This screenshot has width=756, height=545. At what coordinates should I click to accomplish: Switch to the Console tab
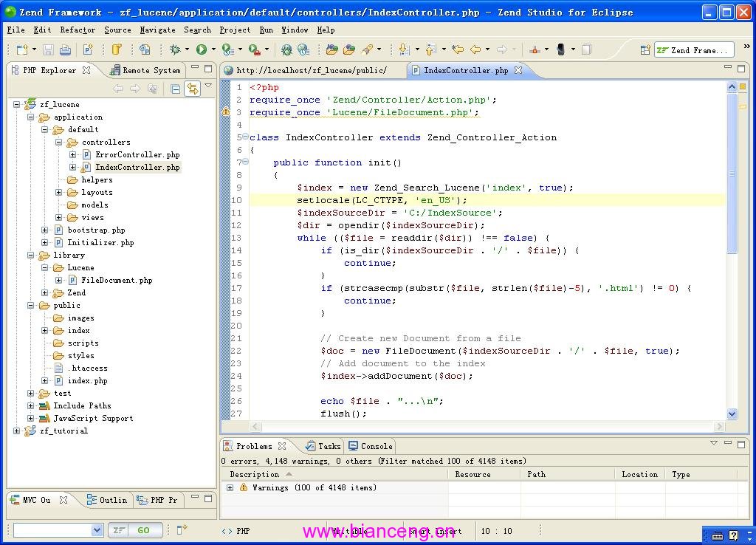[x=371, y=446]
